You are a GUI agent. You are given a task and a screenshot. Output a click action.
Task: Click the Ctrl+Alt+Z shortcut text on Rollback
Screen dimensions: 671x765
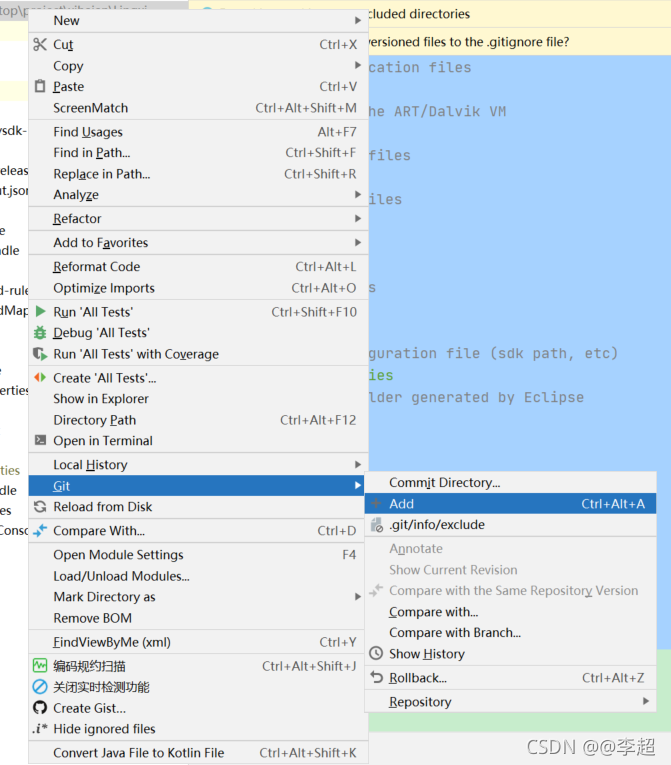pyautogui.click(x=613, y=678)
